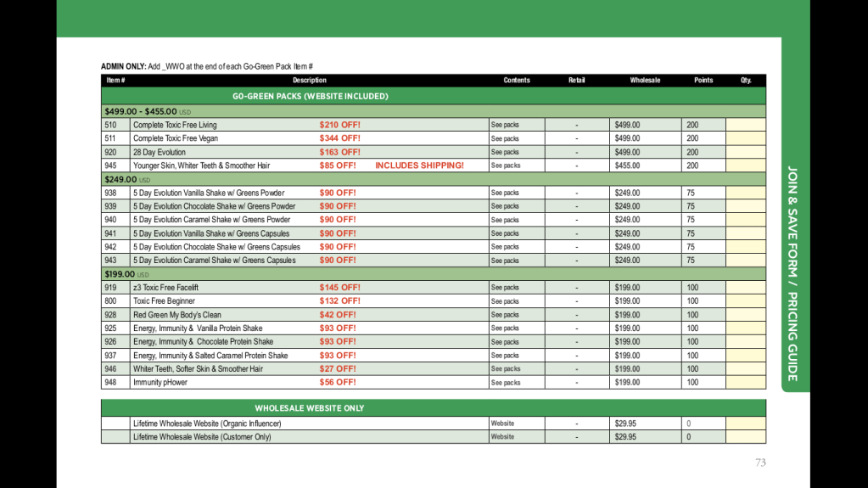Click the Qty box for 28 Day Evolution
Image resolution: width=868 pixels, height=488 pixels.
coord(745,152)
